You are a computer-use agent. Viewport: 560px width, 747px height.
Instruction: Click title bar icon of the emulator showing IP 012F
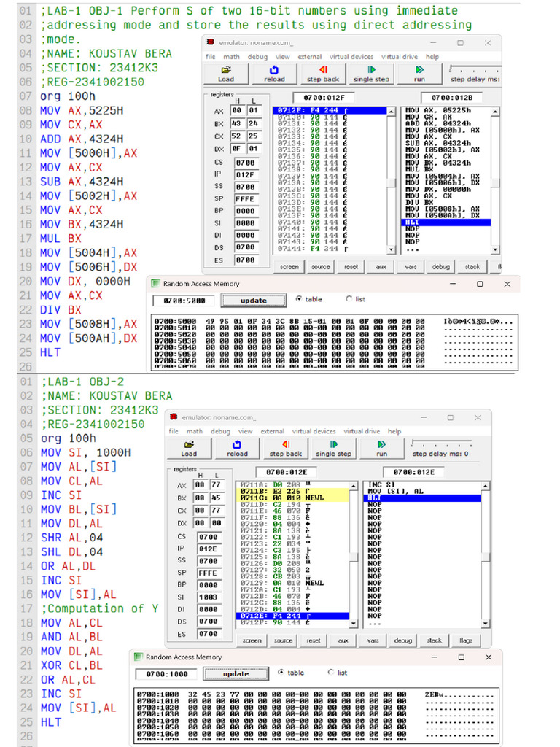click(x=211, y=42)
